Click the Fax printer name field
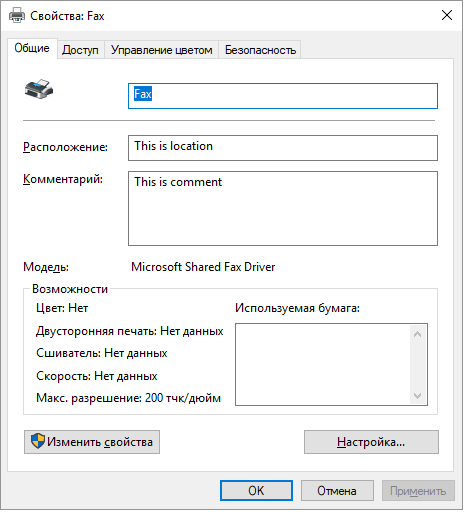Screen dimensions: 466x512 (284, 96)
